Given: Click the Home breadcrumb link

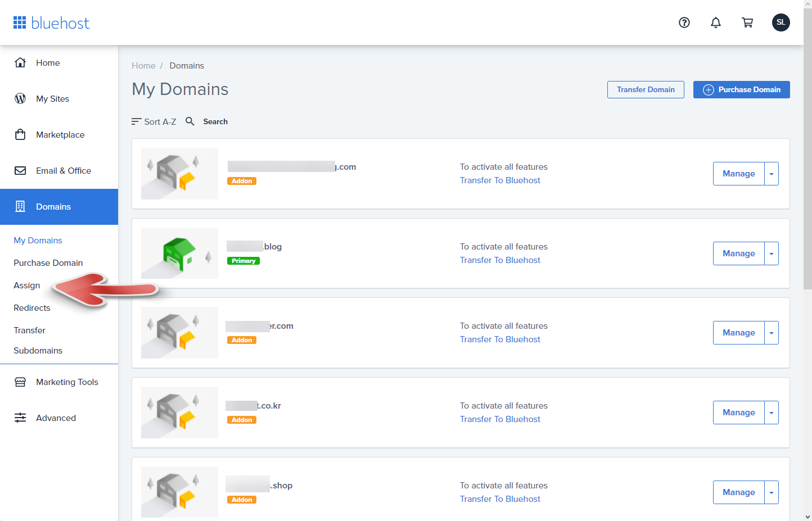Looking at the screenshot, I should point(143,66).
